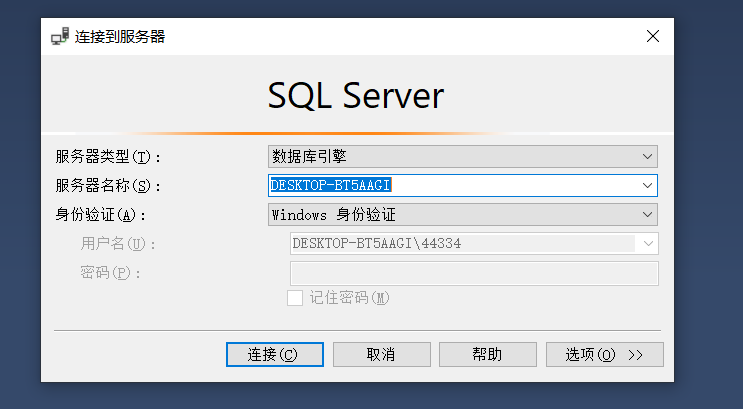Expand the 用户名 dropdown arrow
This screenshot has width=743, height=409.
648,244
